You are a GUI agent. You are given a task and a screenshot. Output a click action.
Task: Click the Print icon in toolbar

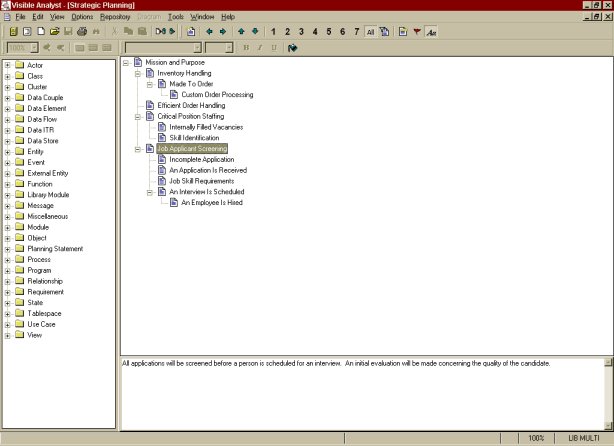pyautogui.click(x=82, y=32)
